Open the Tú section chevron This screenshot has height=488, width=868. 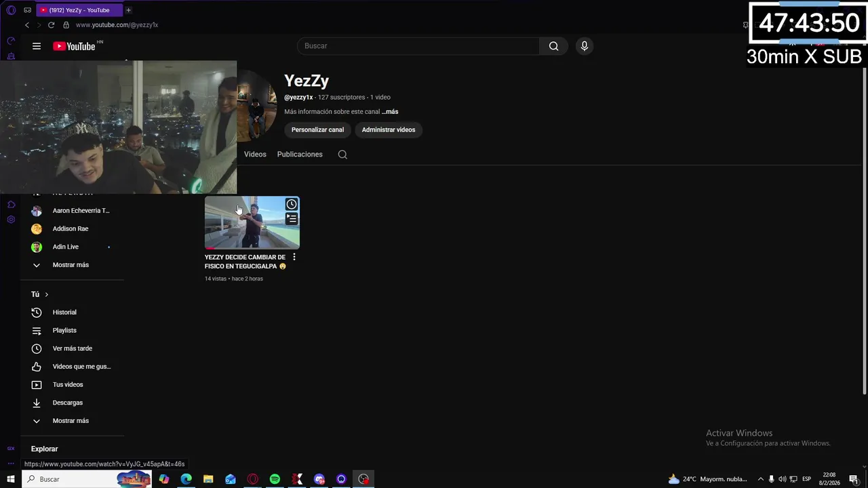pos(46,295)
